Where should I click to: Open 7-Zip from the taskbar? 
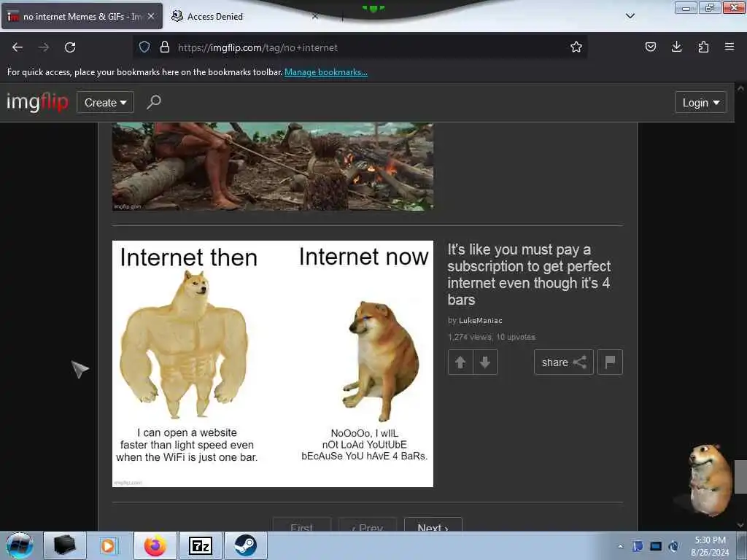(200, 545)
